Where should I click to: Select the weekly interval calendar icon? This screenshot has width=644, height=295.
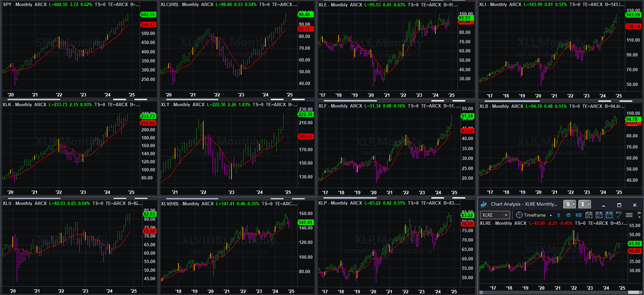point(599,215)
